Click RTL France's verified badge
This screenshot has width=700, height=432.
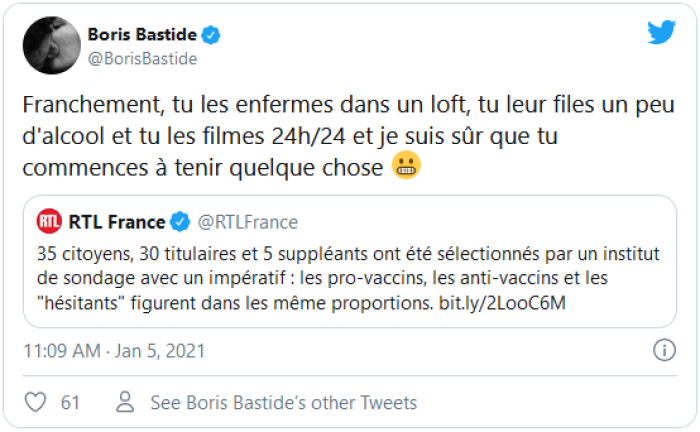(181, 221)
